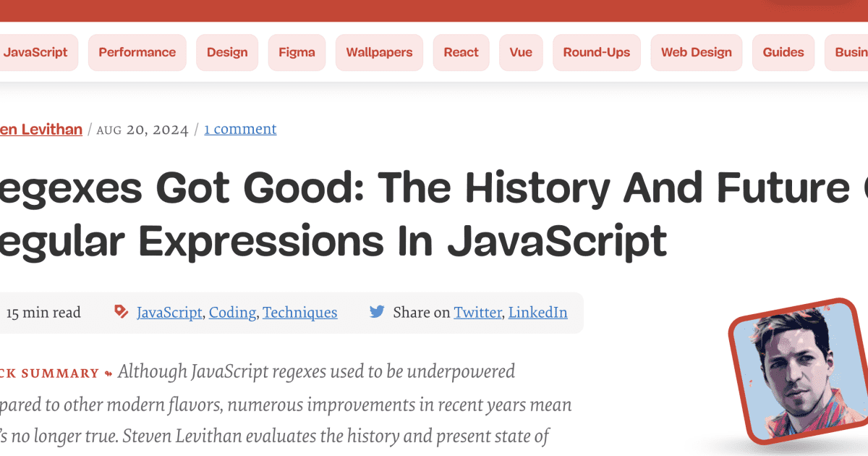868x456 pixels.
Task: Select the JavaScript category pill
Action: click(35, 52)
